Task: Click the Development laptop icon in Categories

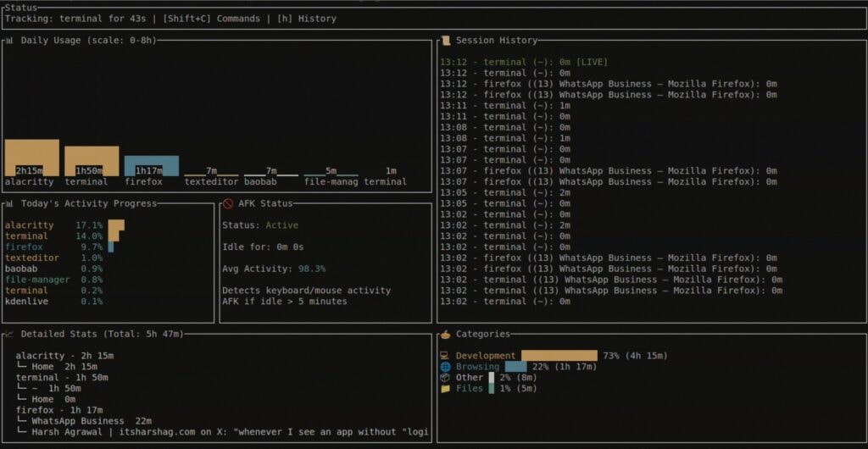Action: 444,356
